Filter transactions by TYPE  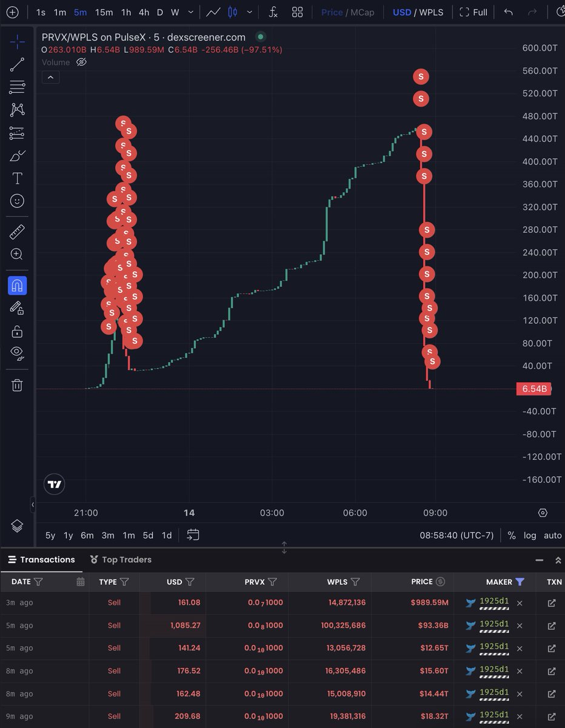[x=124, y=582]
